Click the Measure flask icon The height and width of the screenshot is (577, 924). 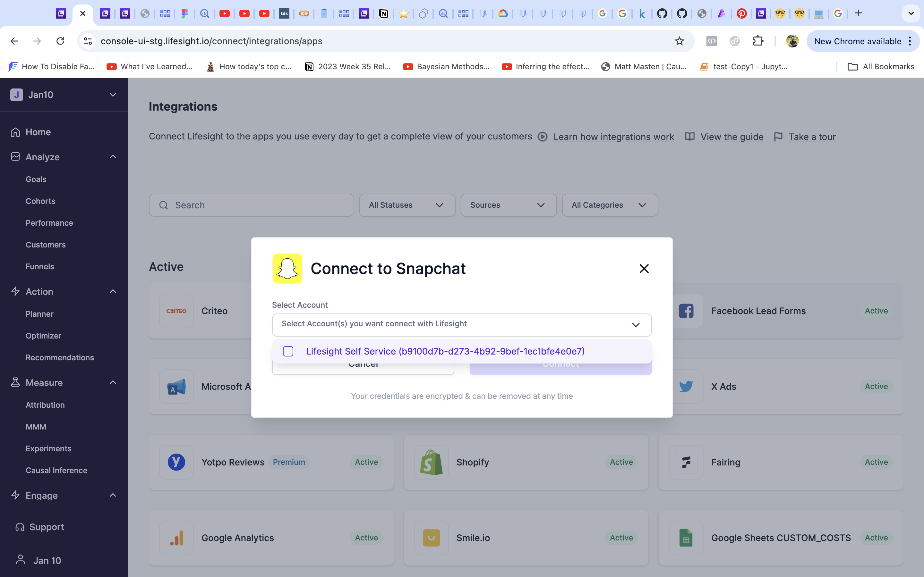pos(15,382)
